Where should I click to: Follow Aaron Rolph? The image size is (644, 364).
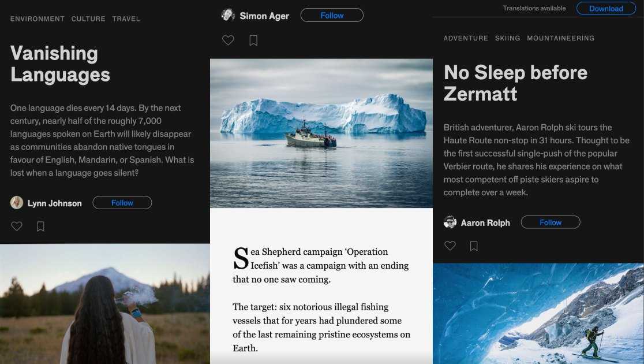(551, 222)
